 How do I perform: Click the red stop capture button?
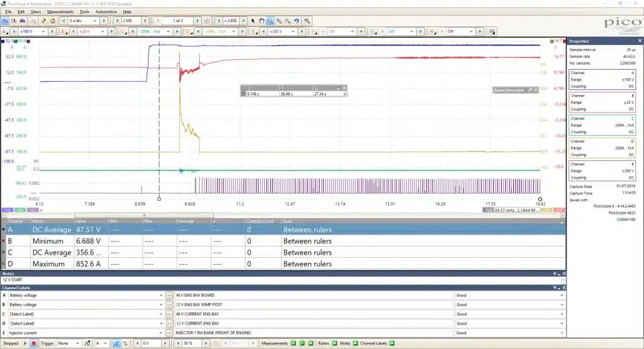(34, 343)
